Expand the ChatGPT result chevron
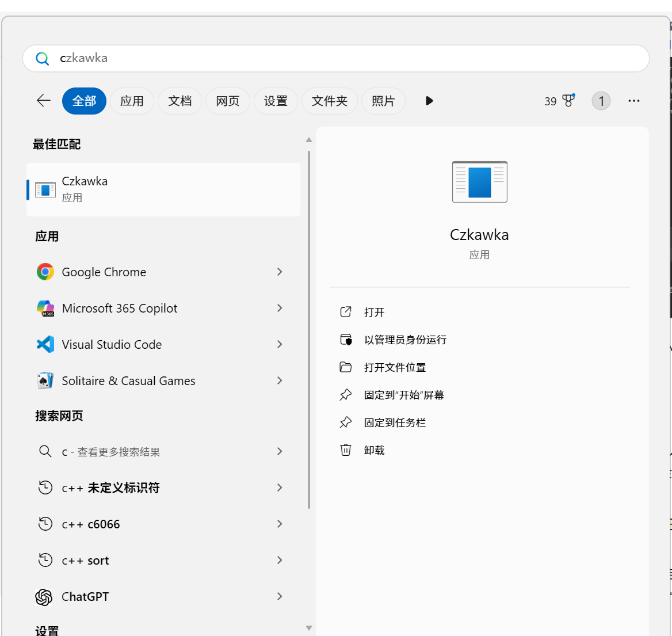This screenshot has height=636, width=672. coord(280,596)
